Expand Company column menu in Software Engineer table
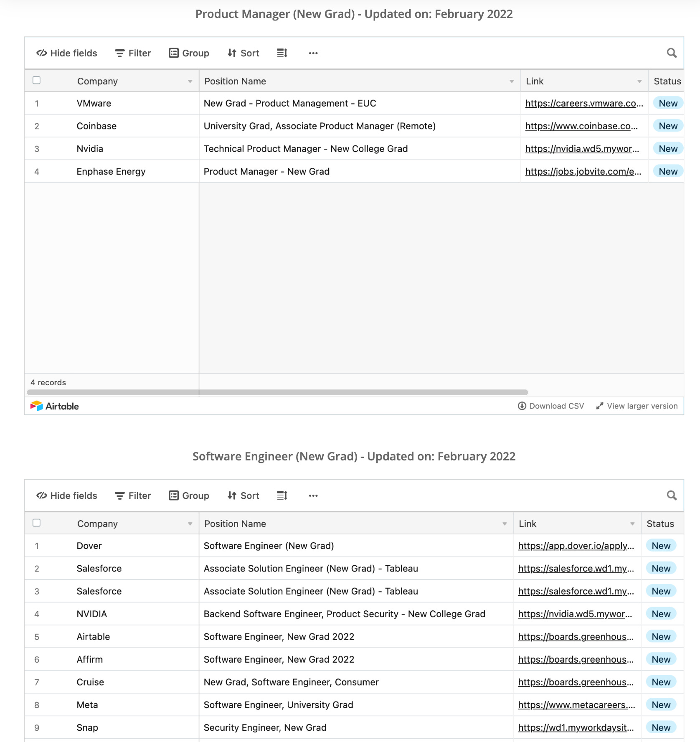 [190, 524]
